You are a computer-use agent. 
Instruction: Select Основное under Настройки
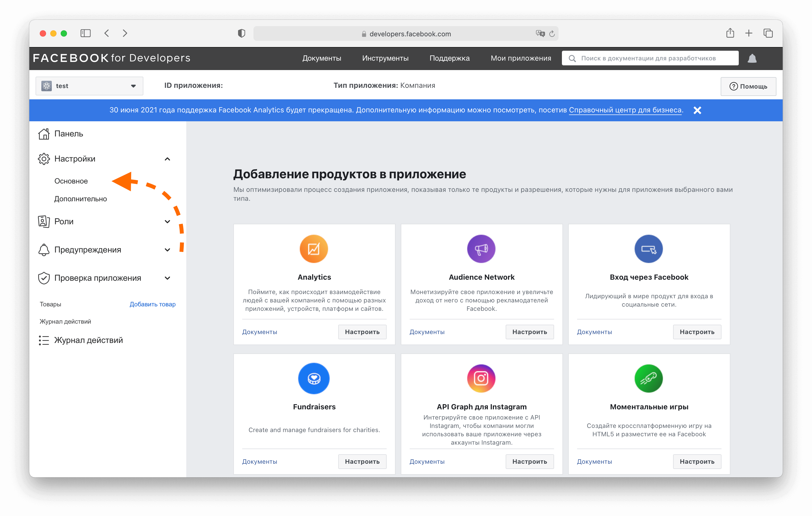click(x=71, y=181)
